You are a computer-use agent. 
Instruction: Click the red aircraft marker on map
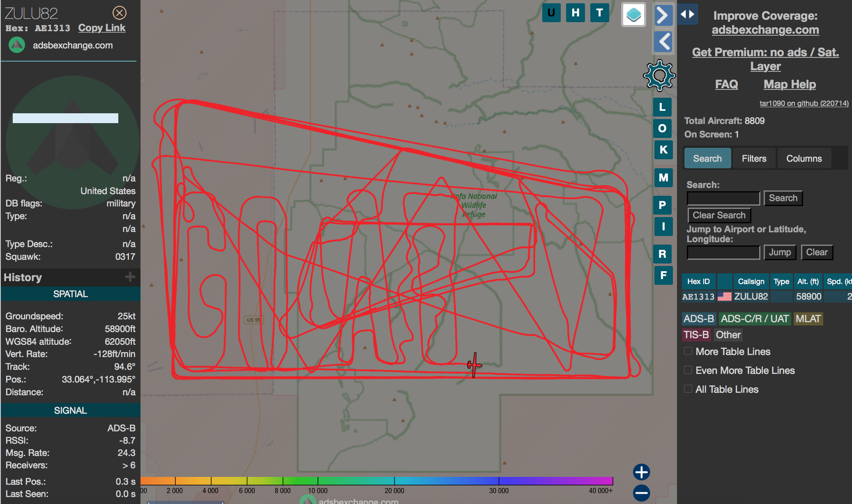[x=474, y=364]
